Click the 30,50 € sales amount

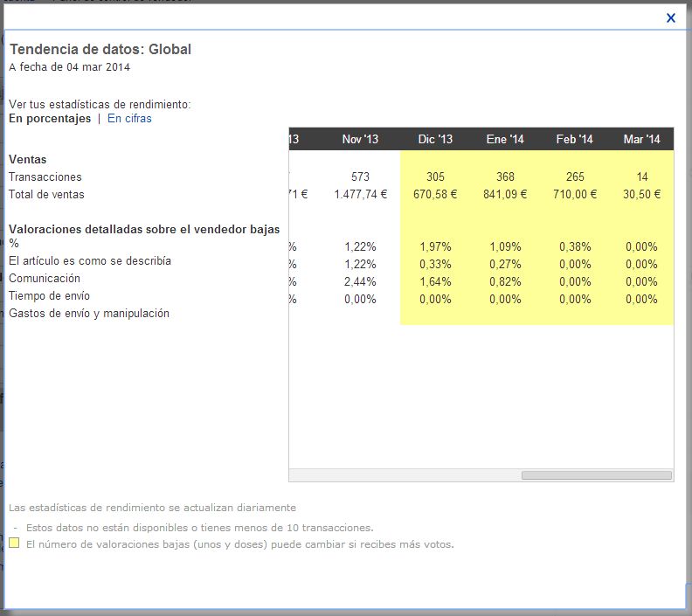tap(642, 195)
